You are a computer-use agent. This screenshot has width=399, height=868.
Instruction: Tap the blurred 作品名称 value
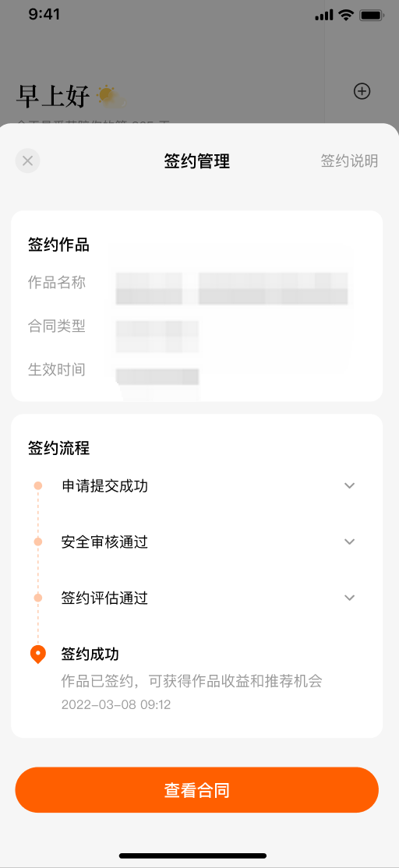coord(232,288)
